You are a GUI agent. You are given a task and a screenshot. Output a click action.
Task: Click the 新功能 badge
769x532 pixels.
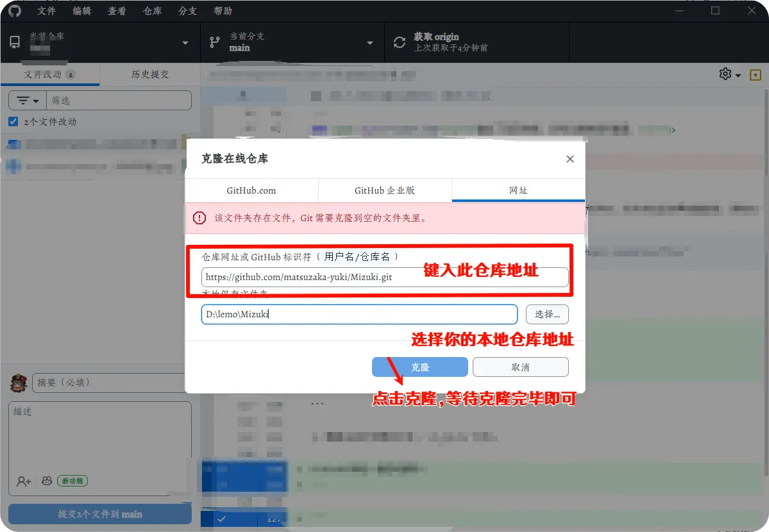click(72, 481)
